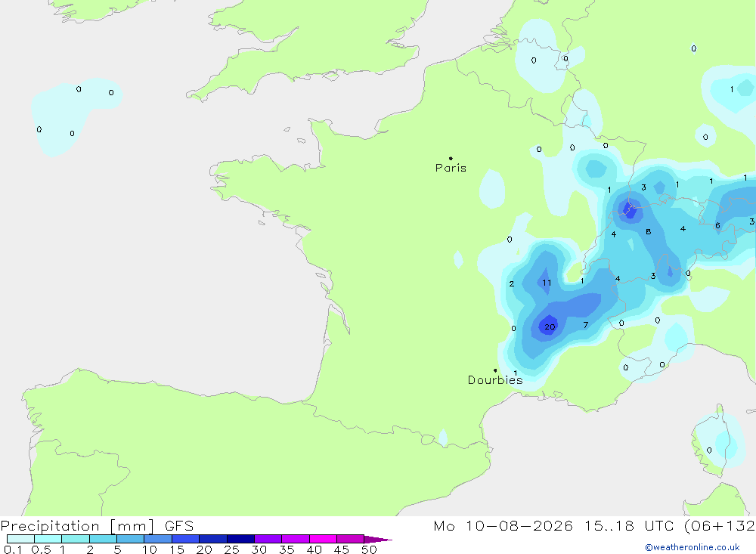Click the precipitation value 7 on map
Image resolution: width=756 pixels, height=554 pixels.
586,325
